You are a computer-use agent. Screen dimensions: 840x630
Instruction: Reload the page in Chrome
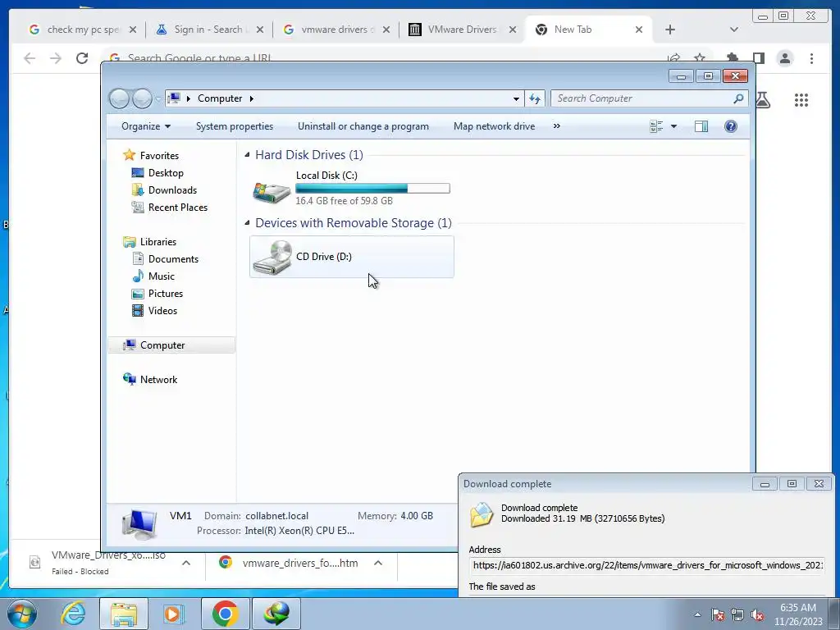tap(82, 58)
